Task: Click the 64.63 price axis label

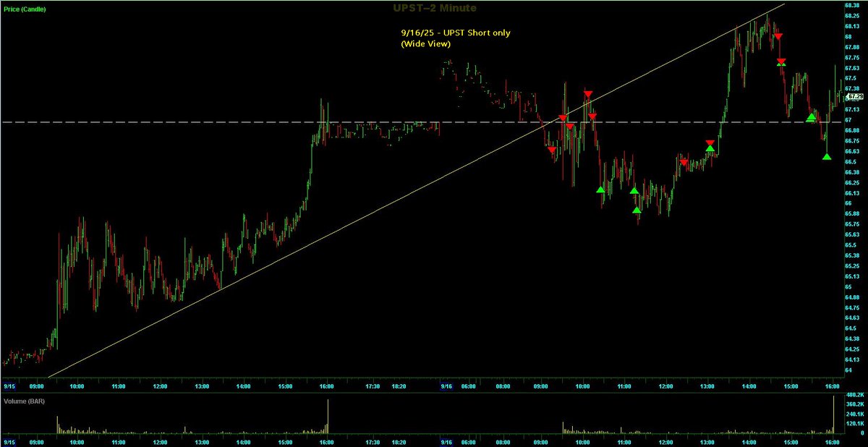Action: coord(851,318)
